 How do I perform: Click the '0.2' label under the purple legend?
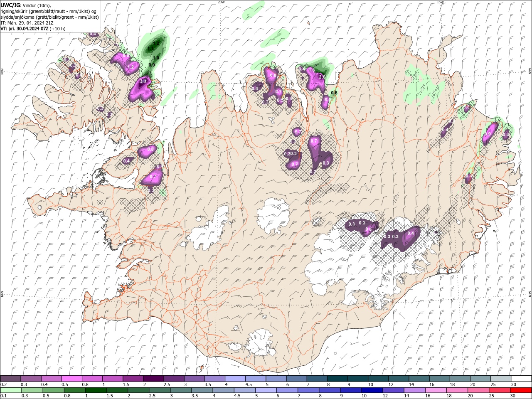(4, 384)
